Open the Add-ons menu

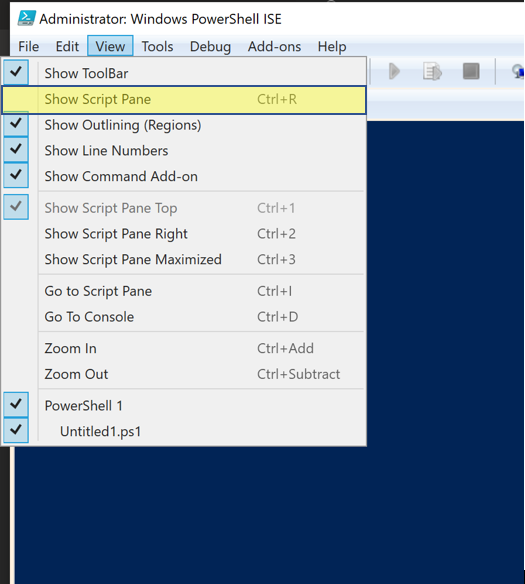(x=274, y=47)
